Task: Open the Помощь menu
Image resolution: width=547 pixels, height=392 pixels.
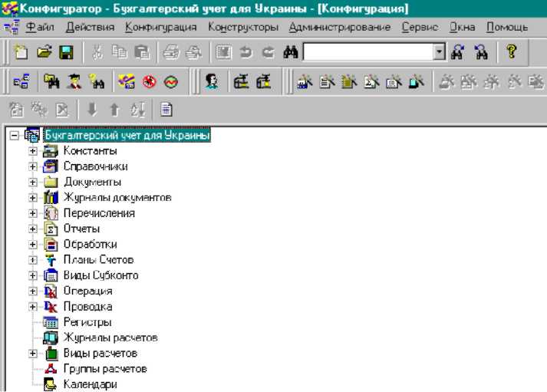Action: pos(507,27)
